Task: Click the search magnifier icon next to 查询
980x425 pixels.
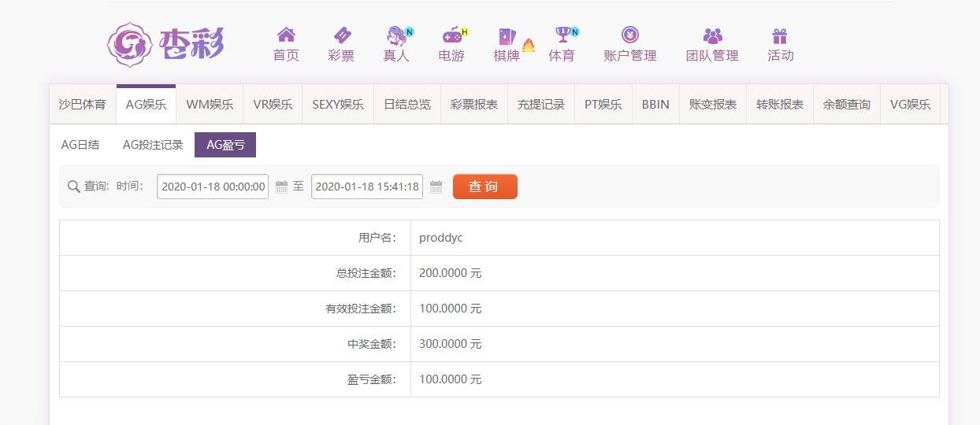Action: point(74,187)
